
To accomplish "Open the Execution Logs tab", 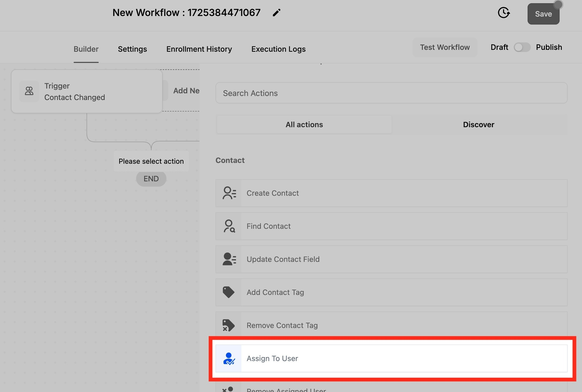I will pos(278,49).
